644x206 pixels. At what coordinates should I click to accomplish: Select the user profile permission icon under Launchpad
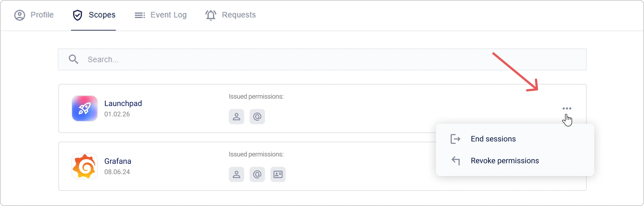[236, 117]
